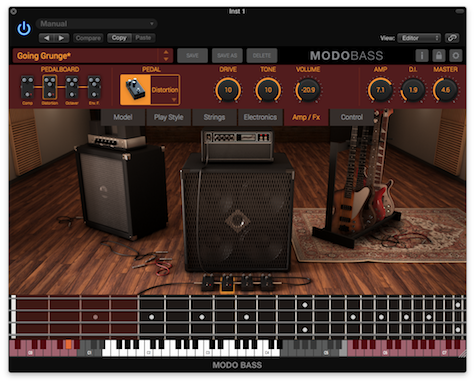
Task: Click the Copy button
Action: pyautogui.click(x=119, y=38)
